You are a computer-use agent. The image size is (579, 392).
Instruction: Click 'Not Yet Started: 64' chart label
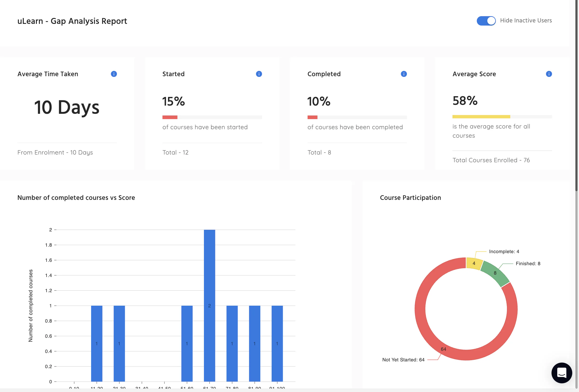click(403, 360)
